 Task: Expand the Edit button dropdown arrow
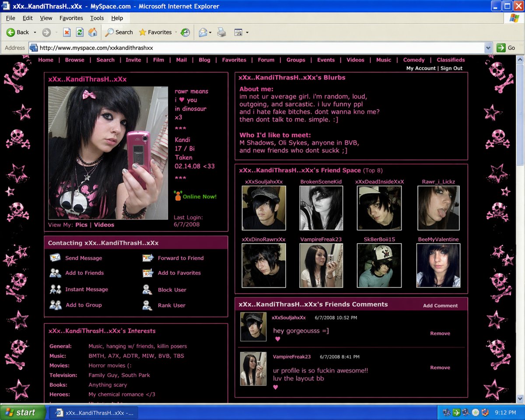[x=247, y=32]
